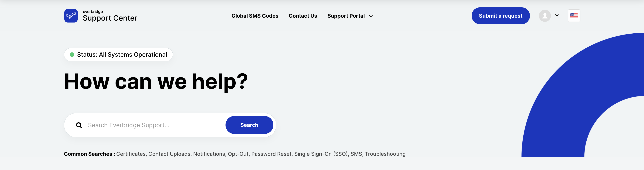Select the Troubleshooting common search
644x170 pixels.
point(385,154)
